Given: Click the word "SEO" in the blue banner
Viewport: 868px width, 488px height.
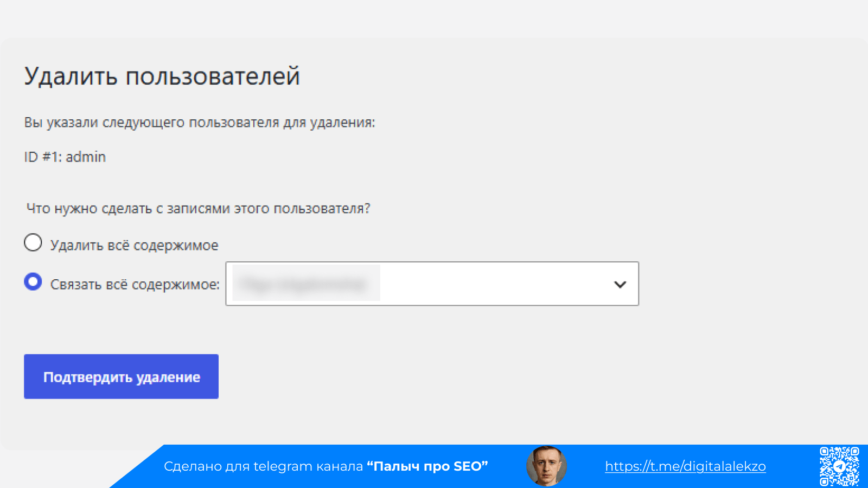Looking at the screenshot, I should tap(468, 466).
